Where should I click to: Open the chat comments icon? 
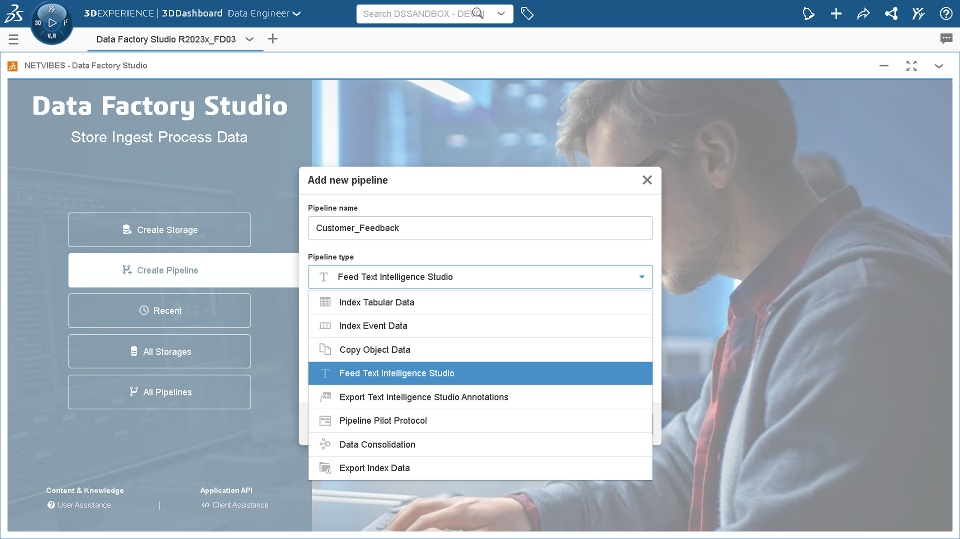pos(946,39)
